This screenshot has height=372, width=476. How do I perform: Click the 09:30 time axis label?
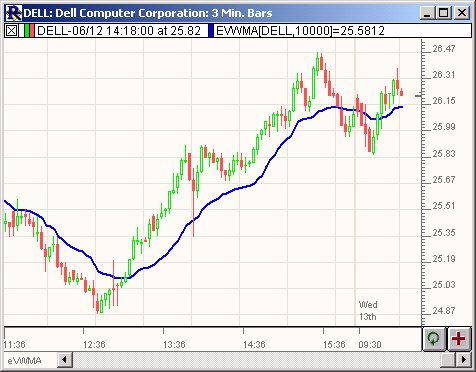click(x=370, y=344)
